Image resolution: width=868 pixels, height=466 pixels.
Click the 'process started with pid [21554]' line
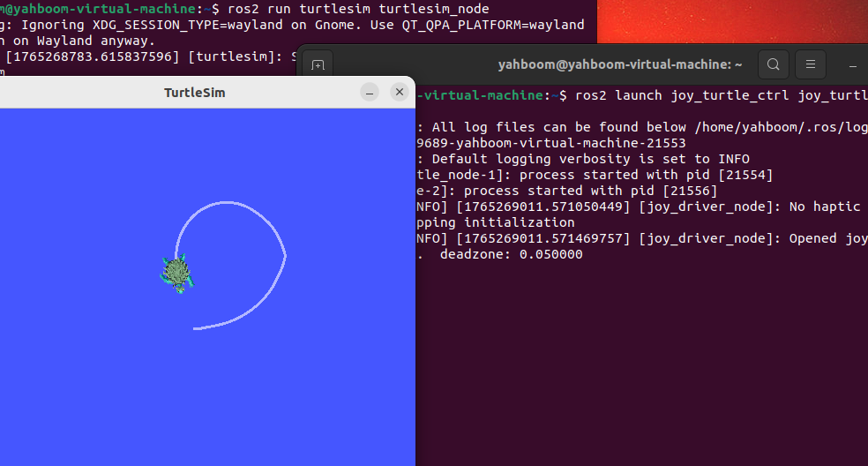click(x=595, y=175)
